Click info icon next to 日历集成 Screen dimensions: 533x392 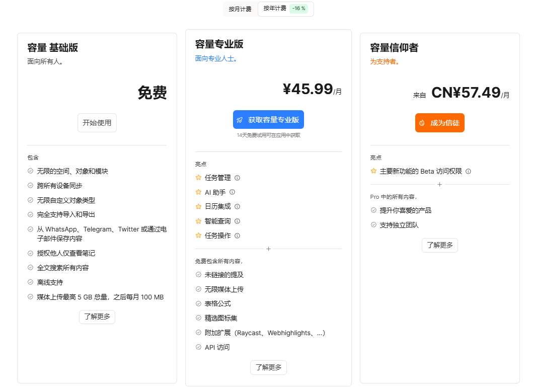point(238,206)
